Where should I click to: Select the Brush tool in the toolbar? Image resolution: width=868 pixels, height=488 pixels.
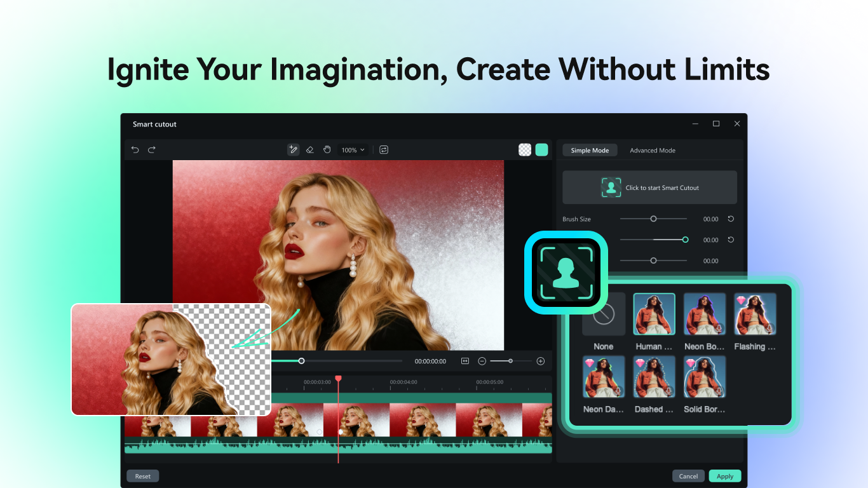point(293,149)
